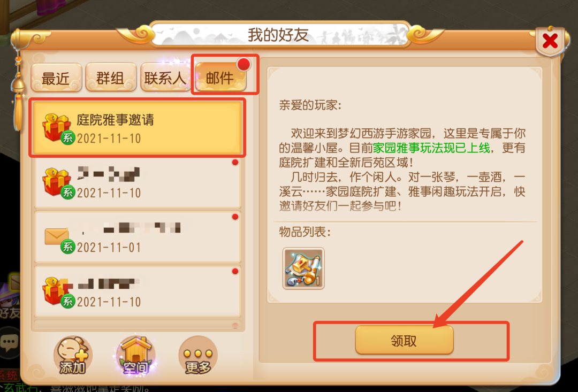Select the 邮件 tab
This screenshot has height=392, width=578.
click(x=220, y=78)
